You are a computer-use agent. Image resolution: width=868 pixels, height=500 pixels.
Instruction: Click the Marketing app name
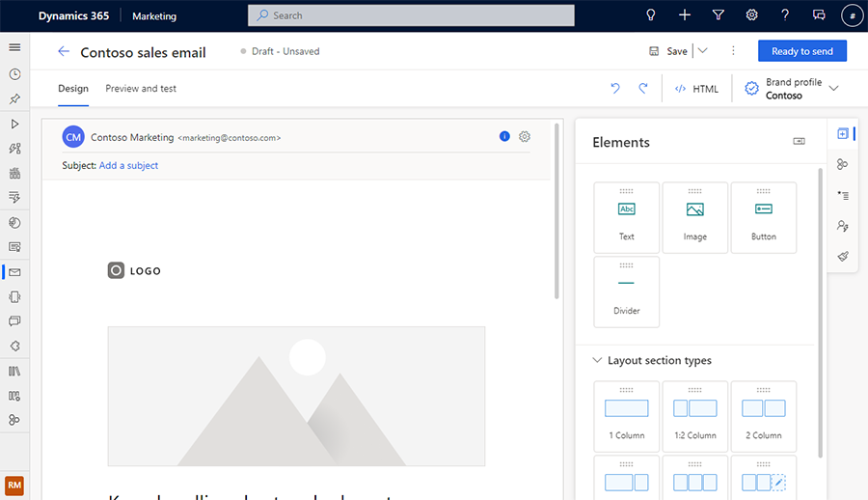154,16
